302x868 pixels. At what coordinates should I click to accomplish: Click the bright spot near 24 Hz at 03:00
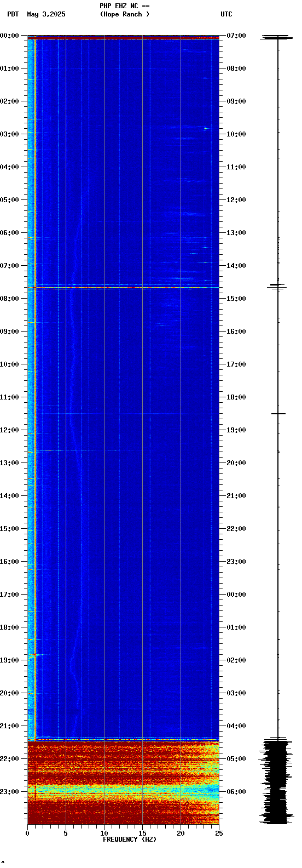click(x=206, y=129)
